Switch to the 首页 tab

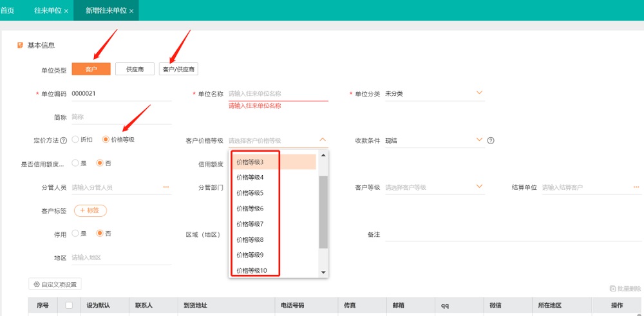[x=7, y=10]
